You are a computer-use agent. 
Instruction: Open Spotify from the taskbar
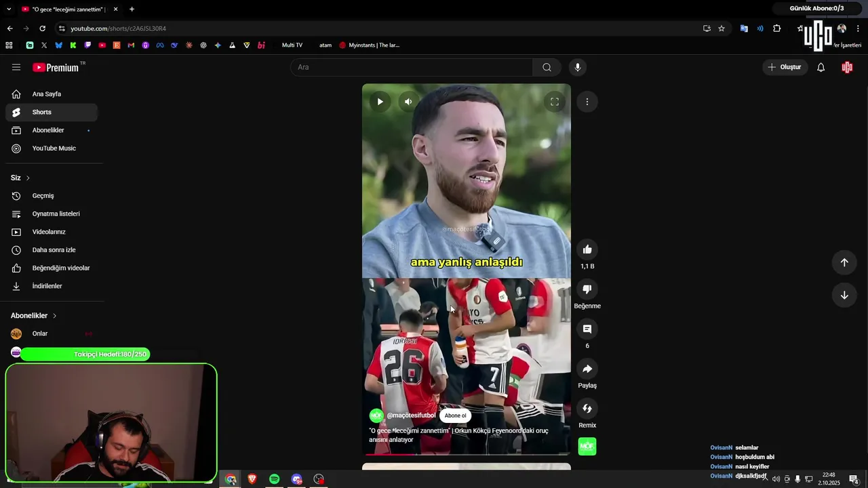coord(274,479)
